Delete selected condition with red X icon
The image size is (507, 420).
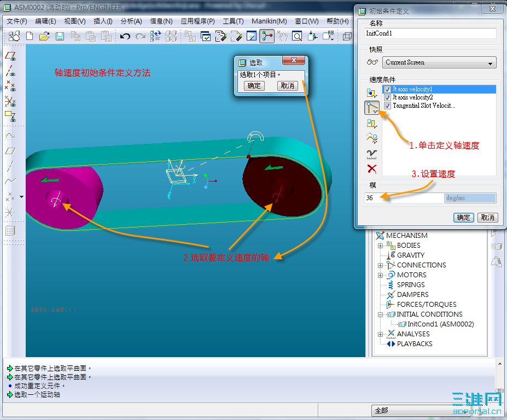tap(372, 169)
